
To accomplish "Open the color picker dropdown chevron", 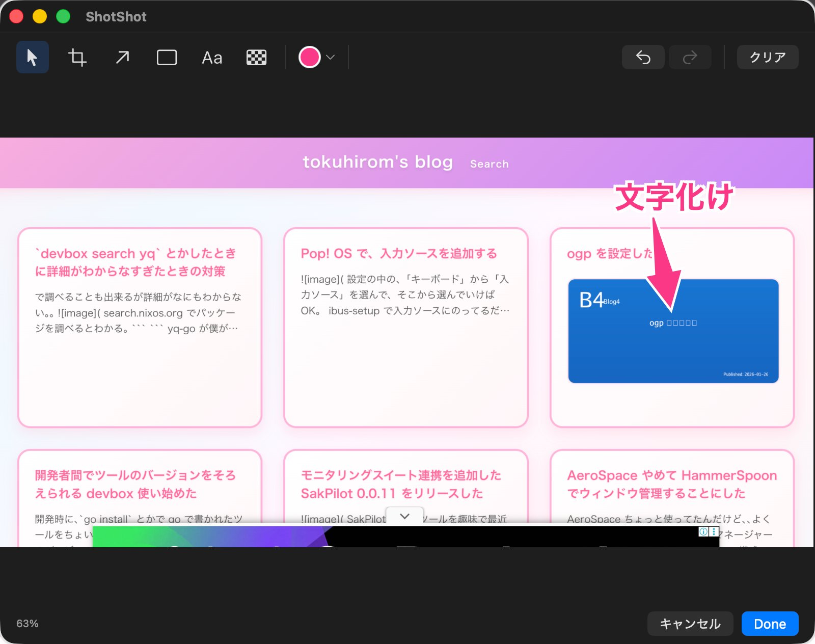I will pos(331,57).
